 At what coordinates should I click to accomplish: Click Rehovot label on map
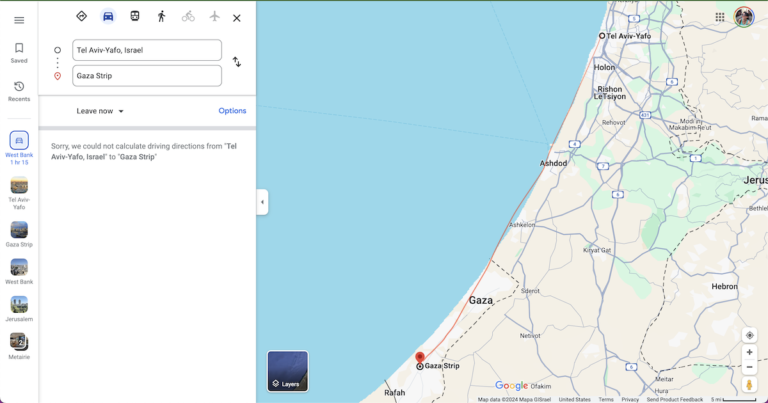click(614, 123)
